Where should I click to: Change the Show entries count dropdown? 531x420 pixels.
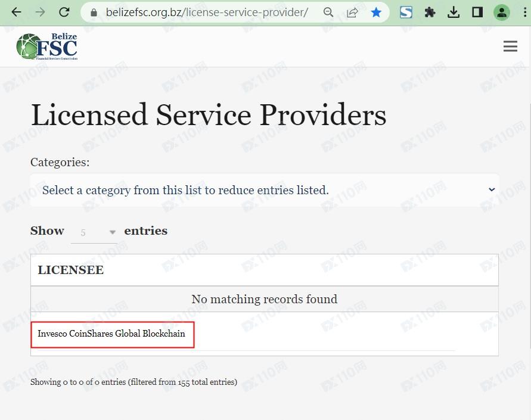(94, 232)
